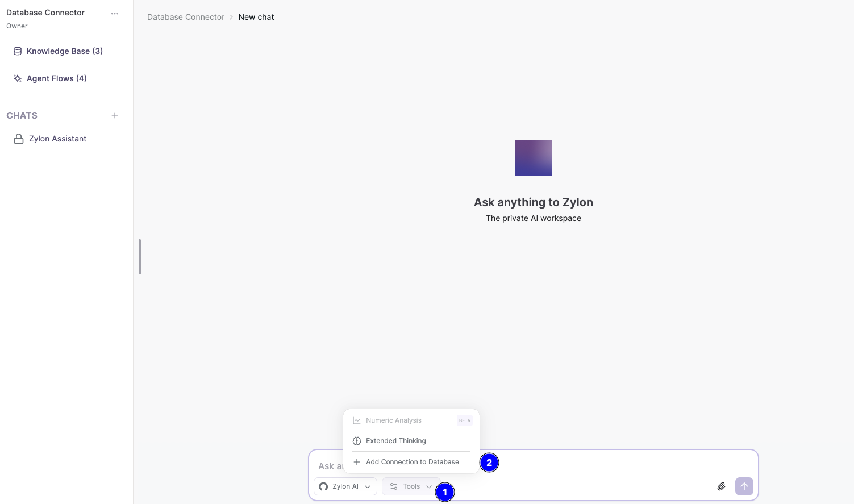Click the paperclip attachment icon
The image size is (854, 504).
click(x=721, y=486)
